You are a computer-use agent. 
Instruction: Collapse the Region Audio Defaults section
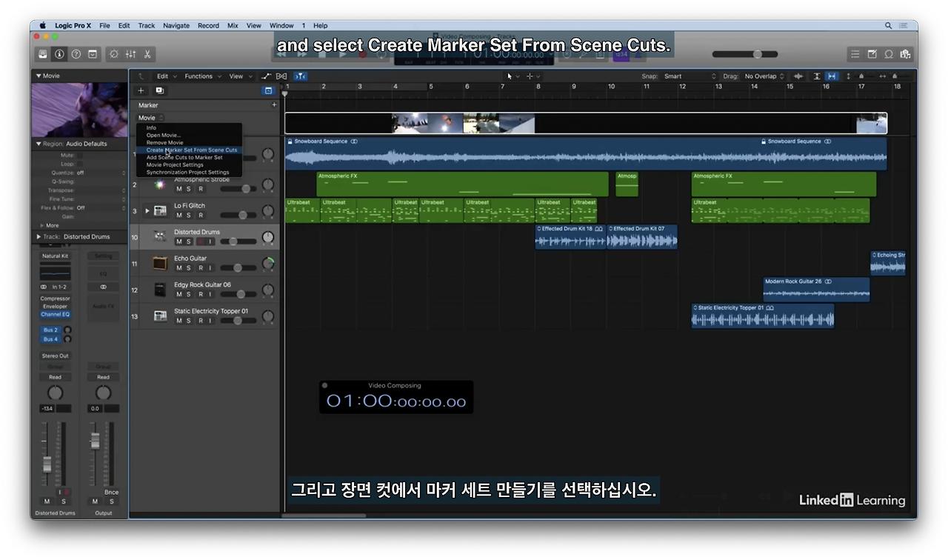pos(39,144)
